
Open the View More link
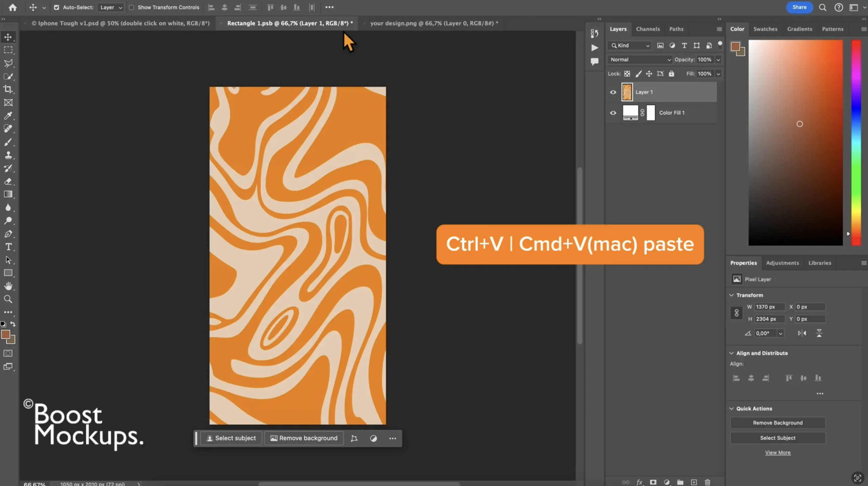tap(777, 453)
